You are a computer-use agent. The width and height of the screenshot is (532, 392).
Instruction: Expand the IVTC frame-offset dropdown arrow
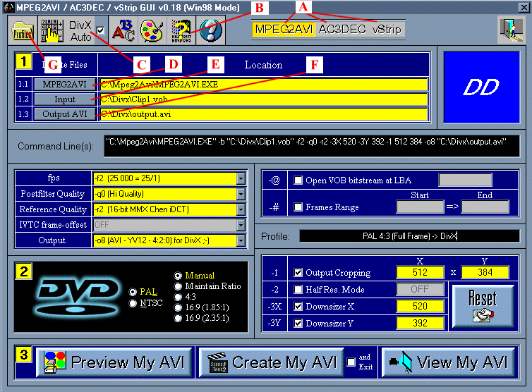[x=241, y=225]
